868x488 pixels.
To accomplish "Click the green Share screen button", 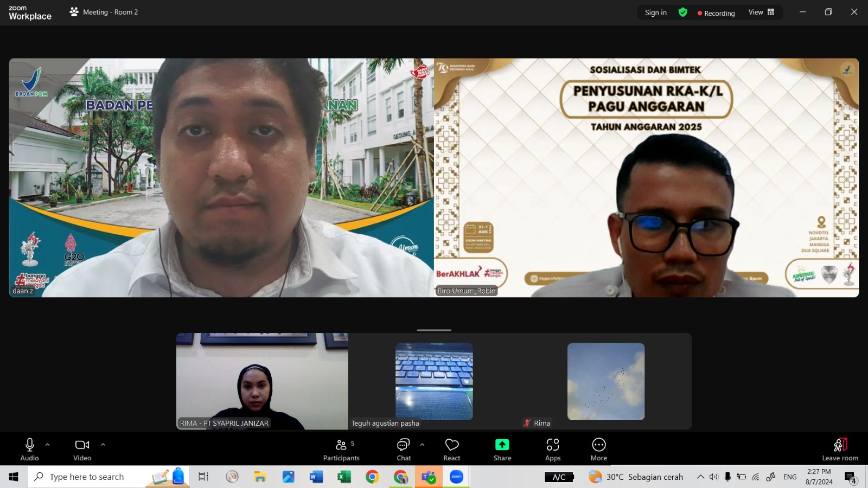I will [x=502, y=450].
